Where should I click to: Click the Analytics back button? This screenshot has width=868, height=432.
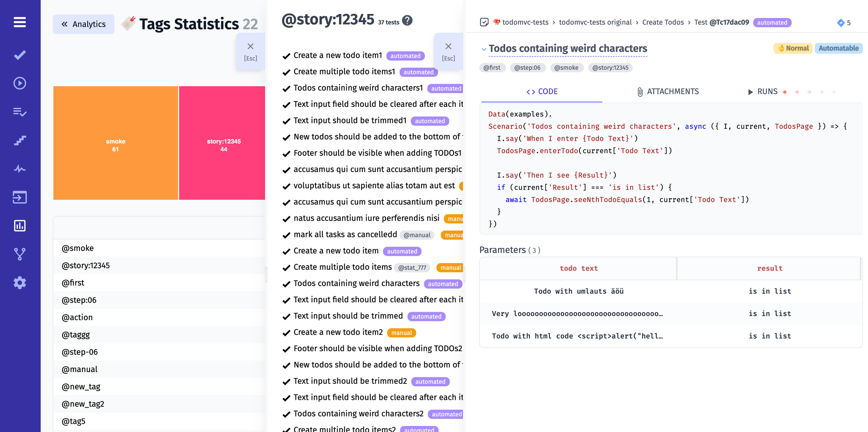pyautogui.click(x=83, y=24)
